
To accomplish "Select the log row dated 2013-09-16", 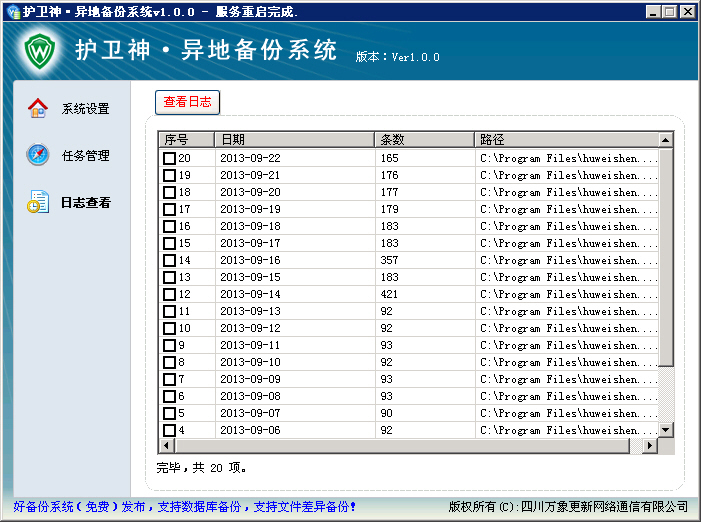I will click(250, 260).
